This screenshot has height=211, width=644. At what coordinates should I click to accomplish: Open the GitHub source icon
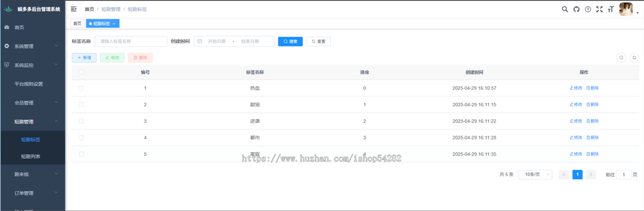point(576,9)
